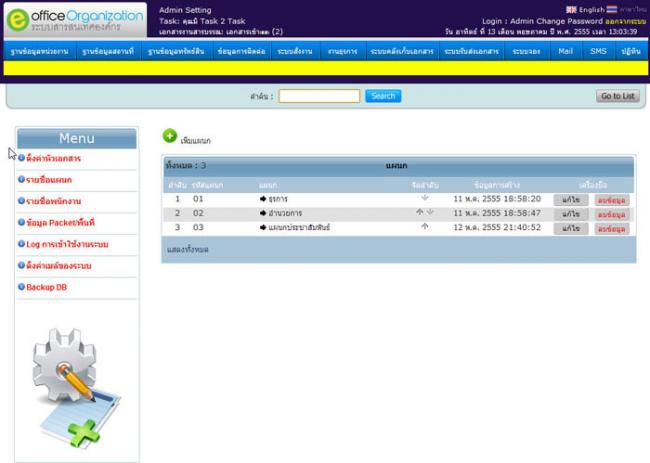Image resolution: width=650 pixels, height=463 pixels.
Task: Click แก้ไข edit button for row 01
Action: (x=571, y=200)
